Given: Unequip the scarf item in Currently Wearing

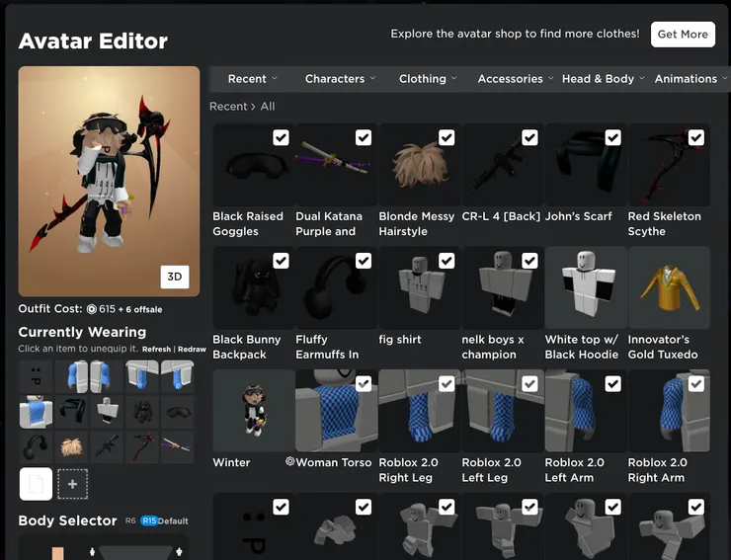Looking at the screenshot, I should click(71, 412).
